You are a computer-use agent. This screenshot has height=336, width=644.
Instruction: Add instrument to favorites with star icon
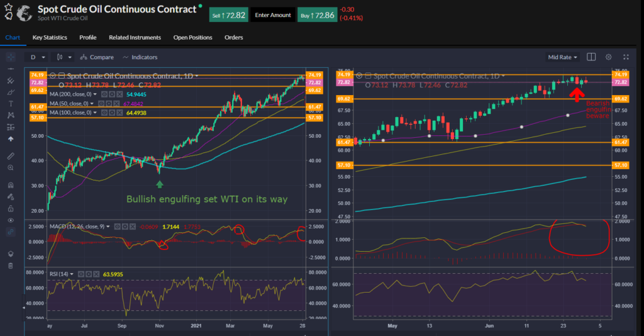point(9,7)
